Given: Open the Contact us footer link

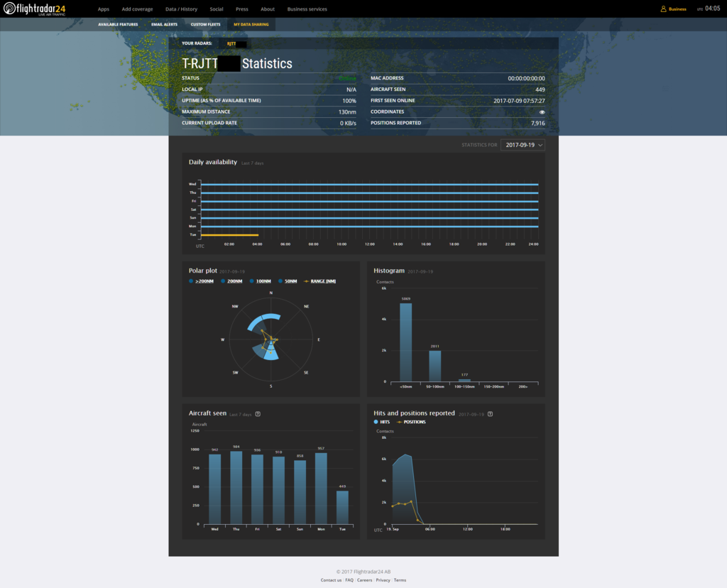Looking at the screenshot, I should click(x=331, y=580).
